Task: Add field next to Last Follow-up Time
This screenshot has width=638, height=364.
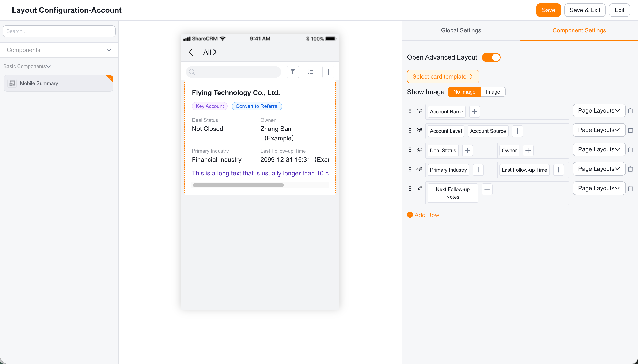Action: (558, 170)
